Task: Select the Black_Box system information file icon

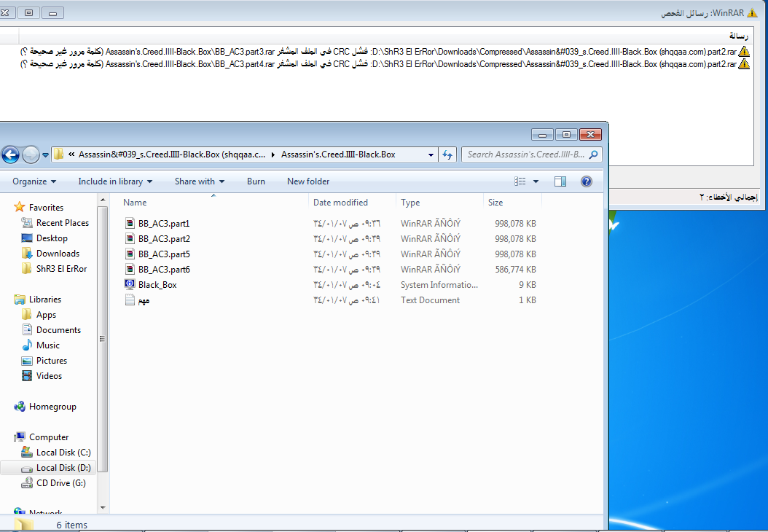Action: (x=129, y=284)
